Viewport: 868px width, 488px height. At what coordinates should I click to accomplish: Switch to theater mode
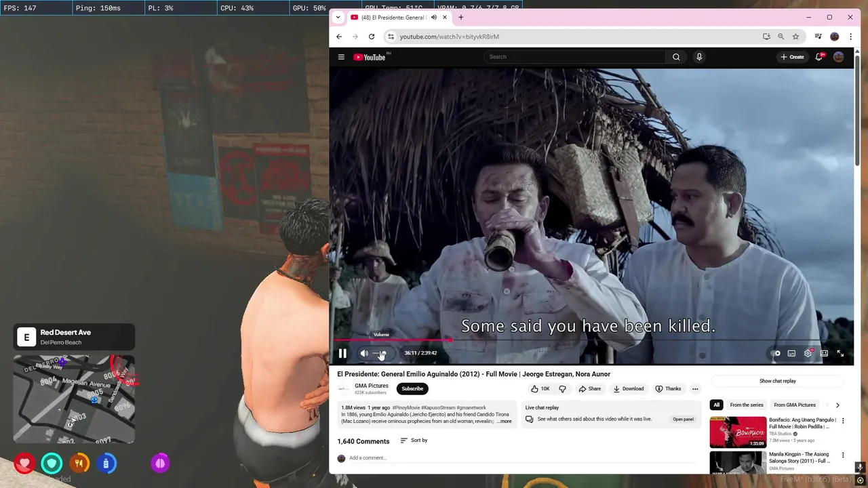(x=824, y=353)
